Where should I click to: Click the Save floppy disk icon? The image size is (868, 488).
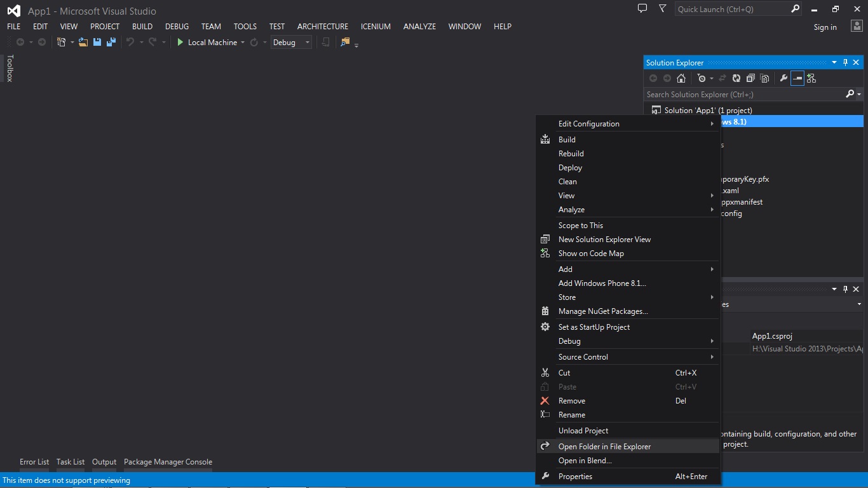97,42
